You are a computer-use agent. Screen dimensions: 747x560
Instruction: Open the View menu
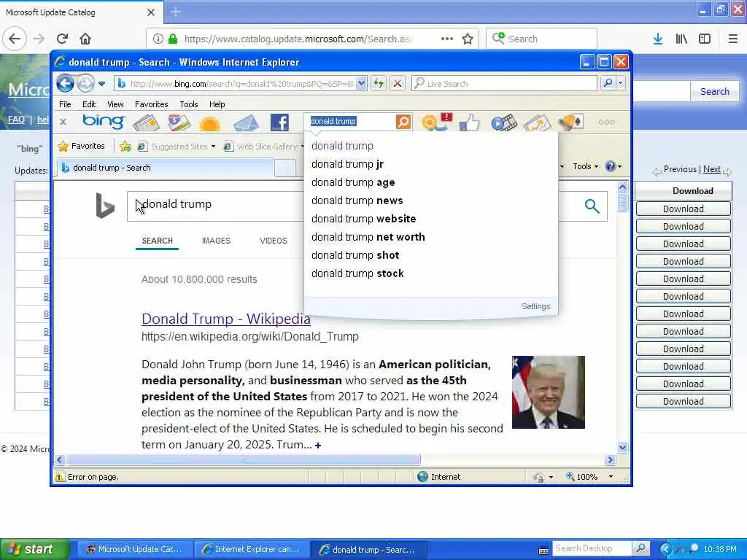pyautogui.click(x=115, y=104)
